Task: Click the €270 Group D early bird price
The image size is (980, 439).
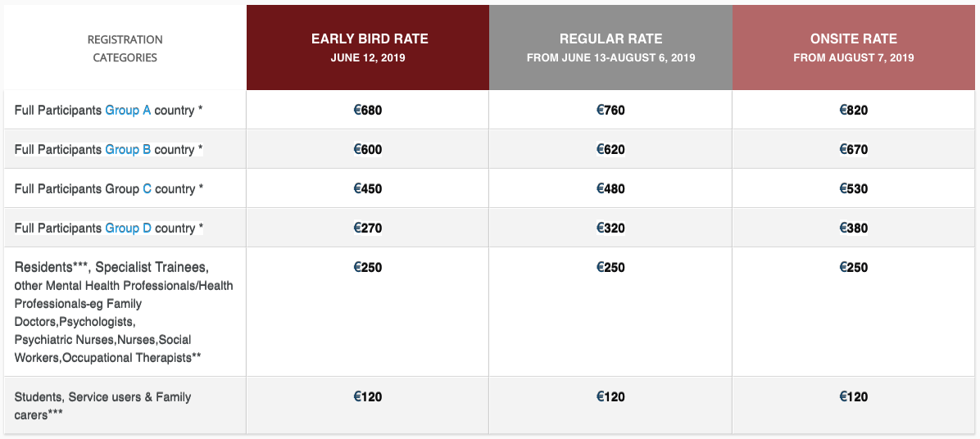Action: (367, 229)
